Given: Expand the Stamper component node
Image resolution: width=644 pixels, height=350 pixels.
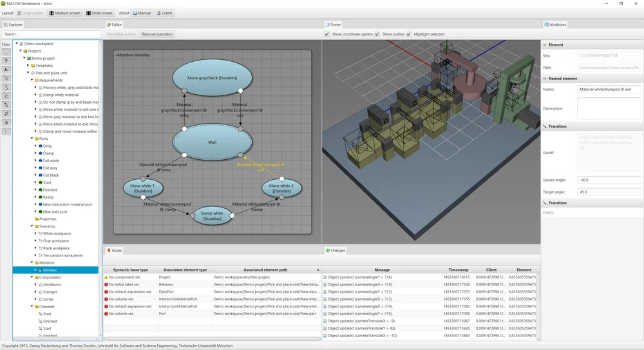Looking at the screenshot, I should coord(35,292).
